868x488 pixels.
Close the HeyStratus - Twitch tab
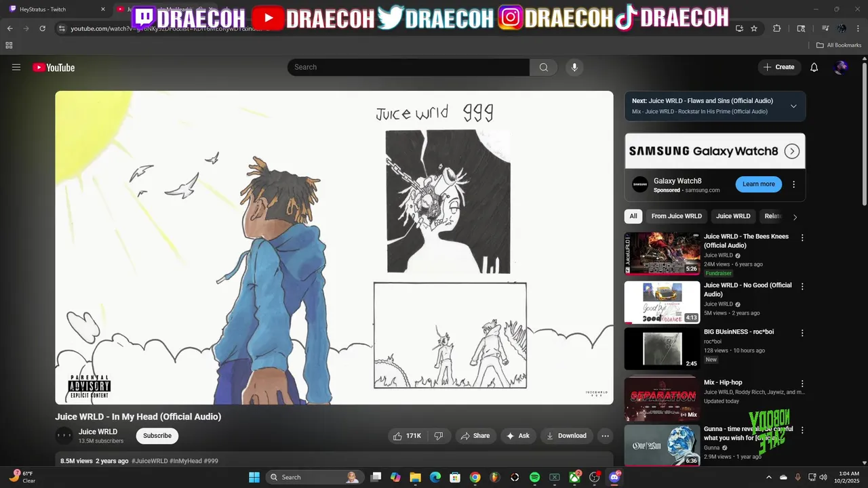tap(103, 9)
